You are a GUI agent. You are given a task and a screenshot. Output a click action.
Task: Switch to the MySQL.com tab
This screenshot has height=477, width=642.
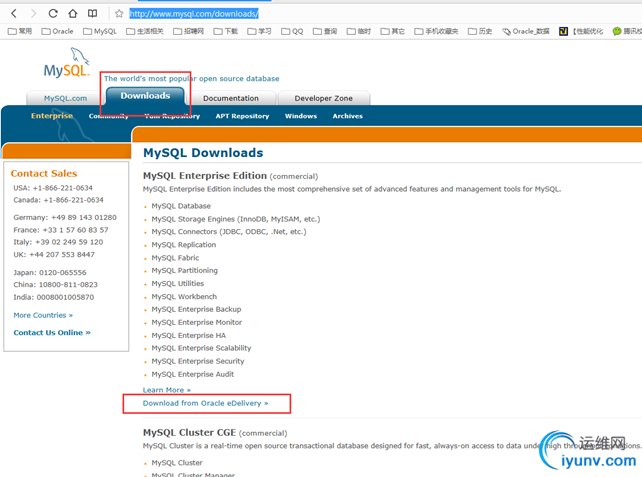(65, 98)
